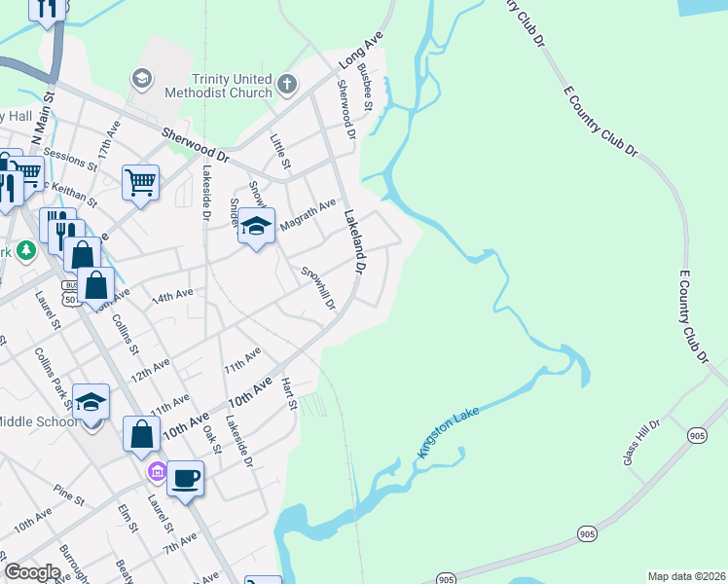
Task: Select the Collins Park St label
Action: (54, 380)
